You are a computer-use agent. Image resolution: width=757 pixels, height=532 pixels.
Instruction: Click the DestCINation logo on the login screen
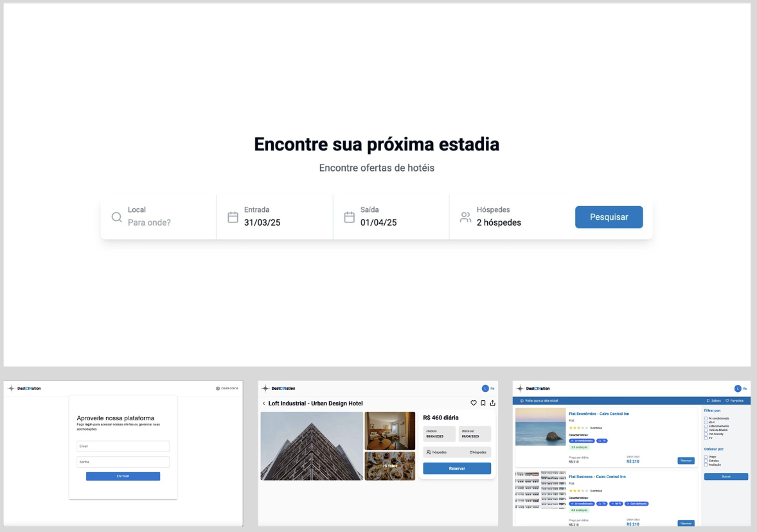point(24,388)
